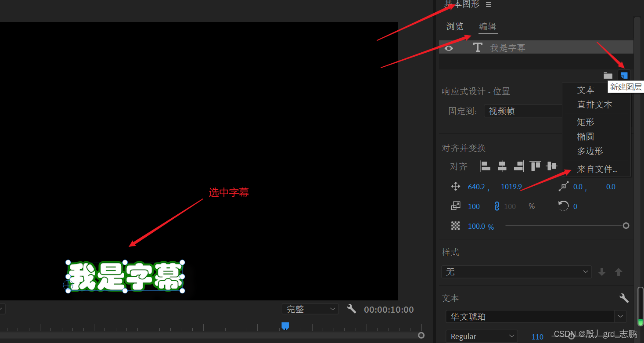The height and width of the screenshot is (343, 644).
Task: Click the opacity value 100.0 %
Action: pyautogui.click(x=481, y=227)
